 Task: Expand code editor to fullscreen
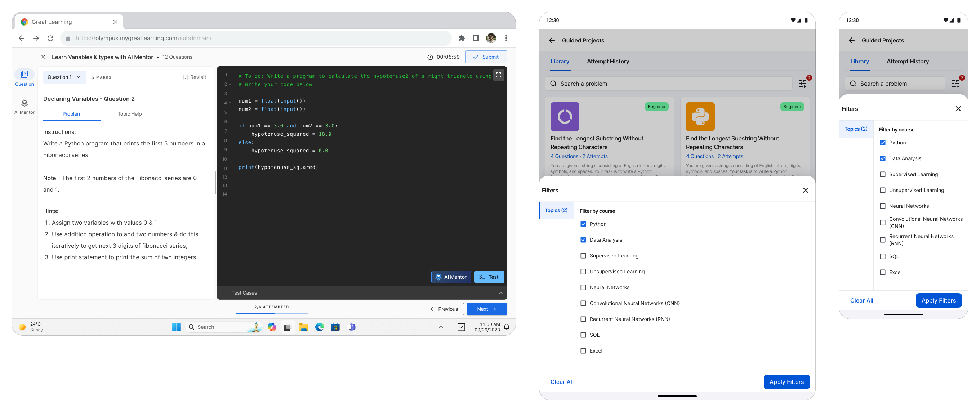[x=498, y=75]
